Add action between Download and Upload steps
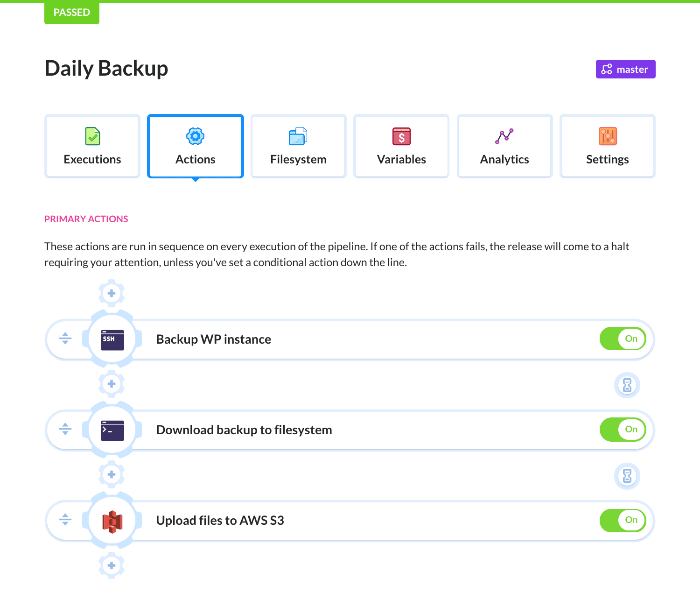Viewport: 700px width, 607px height. pyautogui.click(x=112, y=474)
